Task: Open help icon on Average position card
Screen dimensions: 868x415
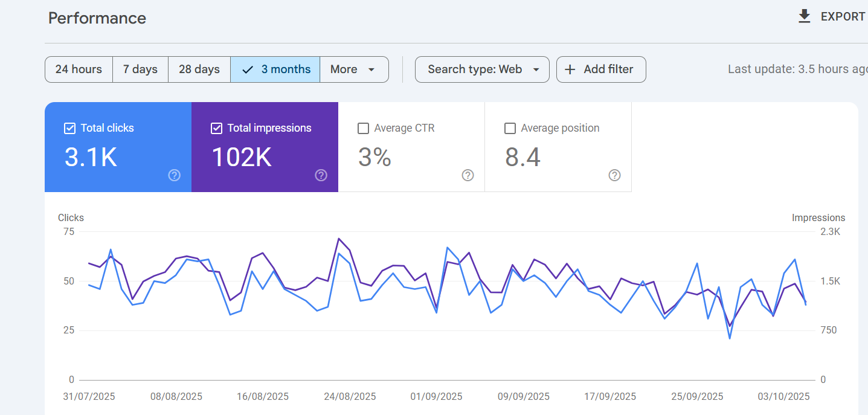Action: 614,175
